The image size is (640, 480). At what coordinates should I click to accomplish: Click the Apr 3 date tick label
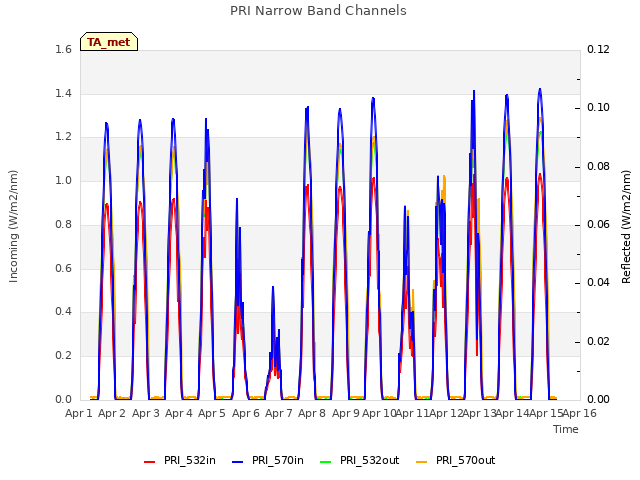pos(146,413)
